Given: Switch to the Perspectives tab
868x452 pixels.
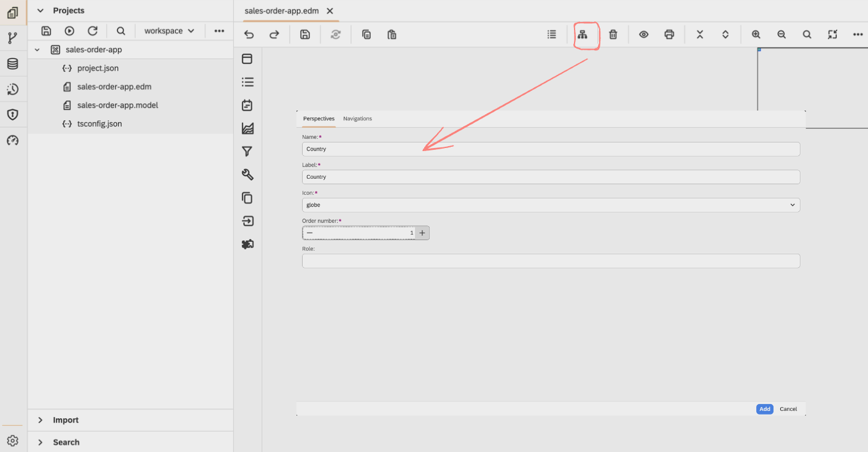Looking at the screenshot, I should pyautogui.click(x=319, y=119).
